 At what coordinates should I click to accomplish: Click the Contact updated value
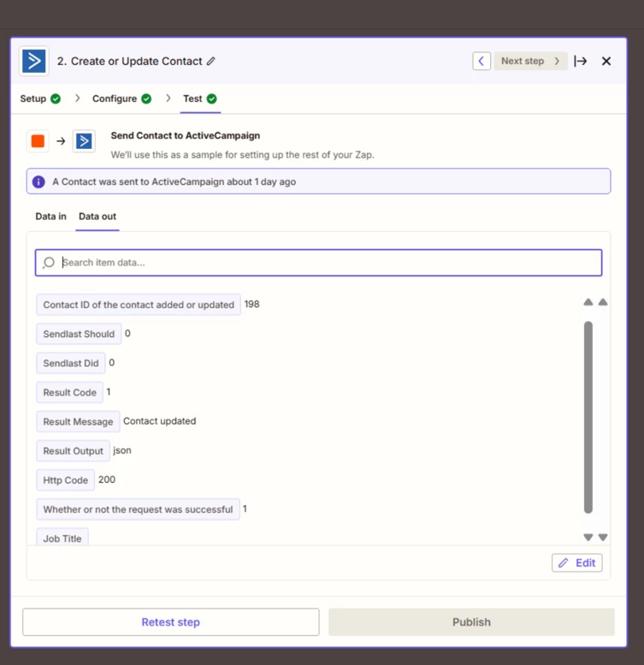pyautogui.click(x=160, y=421)
